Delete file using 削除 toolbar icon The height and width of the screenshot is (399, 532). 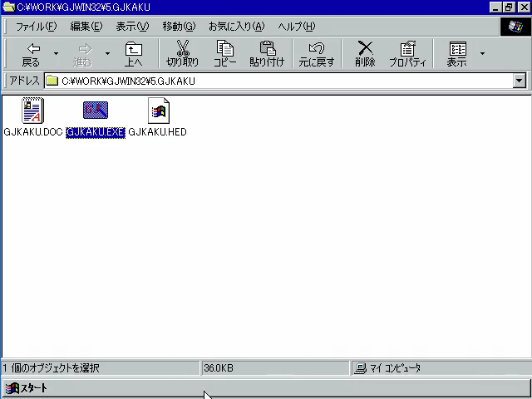365,53
